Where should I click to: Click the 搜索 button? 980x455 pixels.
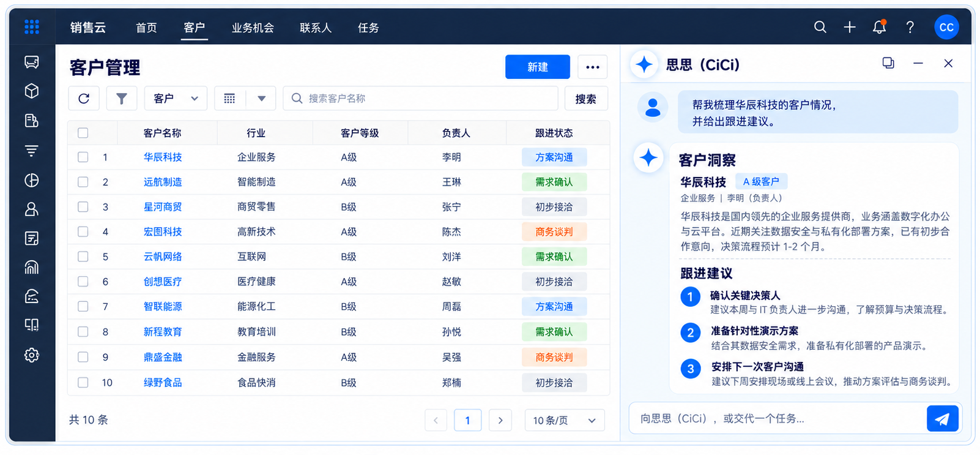click(585, 99)
